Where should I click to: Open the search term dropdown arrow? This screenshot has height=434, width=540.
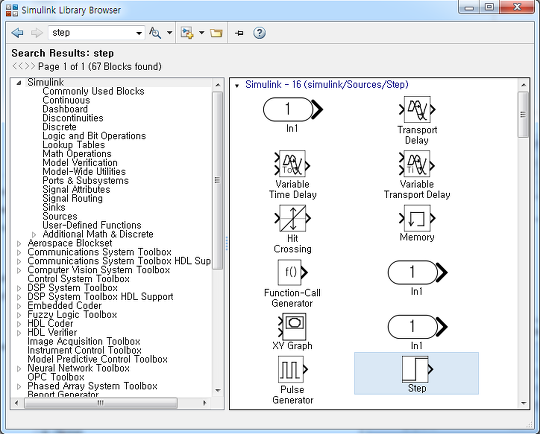pos(139,33)
